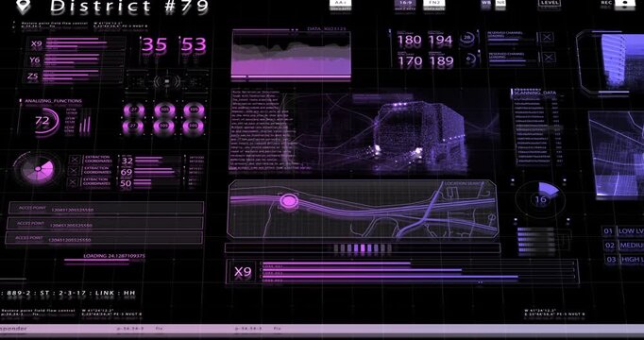The width and height of the screenshot is (644, 340).
Task: Click the LOADING 24.1287109375 progress bar
Action: pos(96,260)
